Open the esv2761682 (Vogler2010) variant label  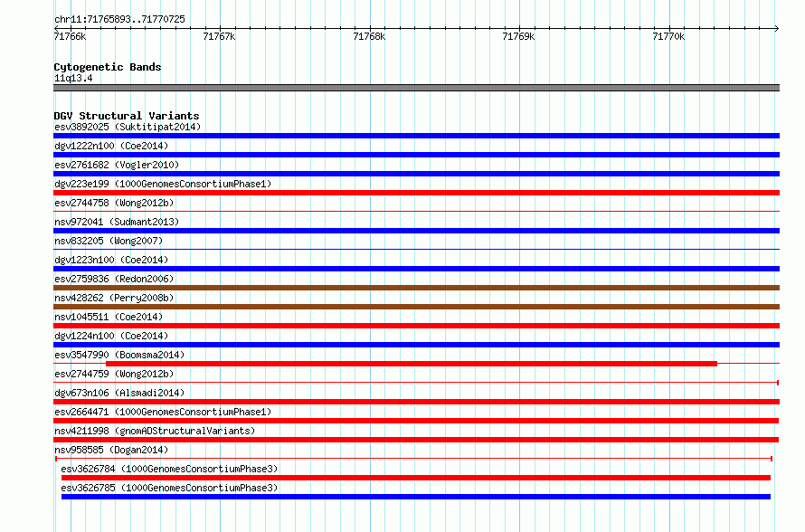[117, 165]
